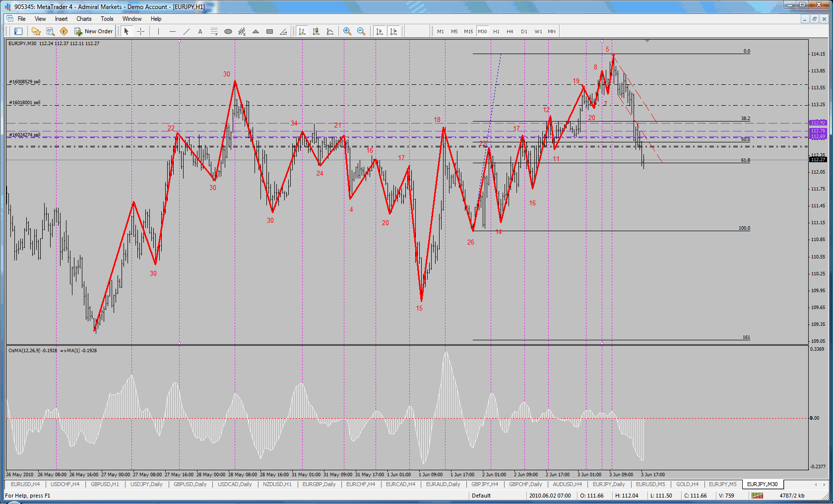This screenshot has height=504, width=833.
Task: Switch to the EURGBP,Daily chart tab
Action: pyautogui.click(x=319, y=484)
